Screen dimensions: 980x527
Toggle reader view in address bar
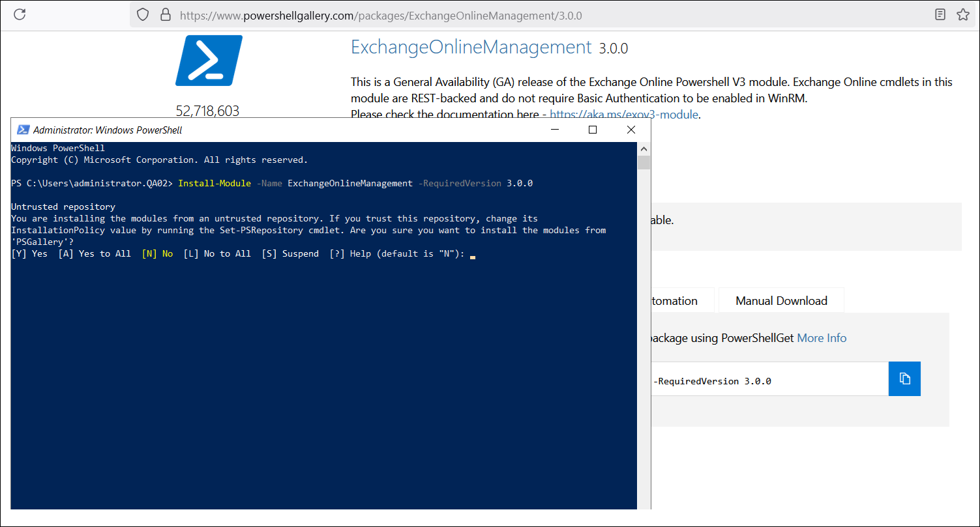[940, 14]
